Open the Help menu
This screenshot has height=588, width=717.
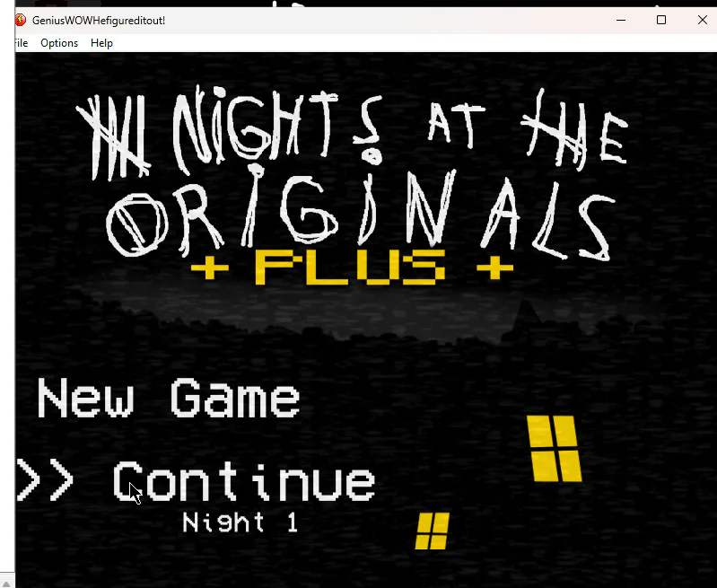[x=101, y=43]
